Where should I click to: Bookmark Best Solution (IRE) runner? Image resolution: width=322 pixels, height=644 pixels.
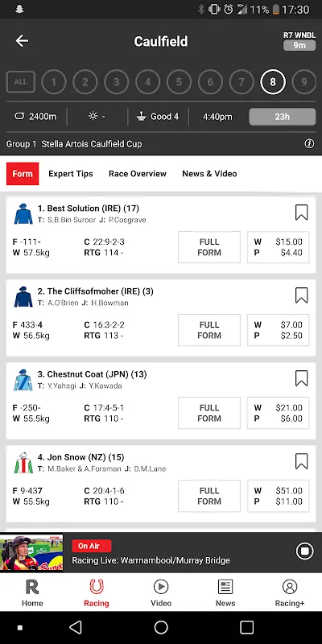pos(301,213)
